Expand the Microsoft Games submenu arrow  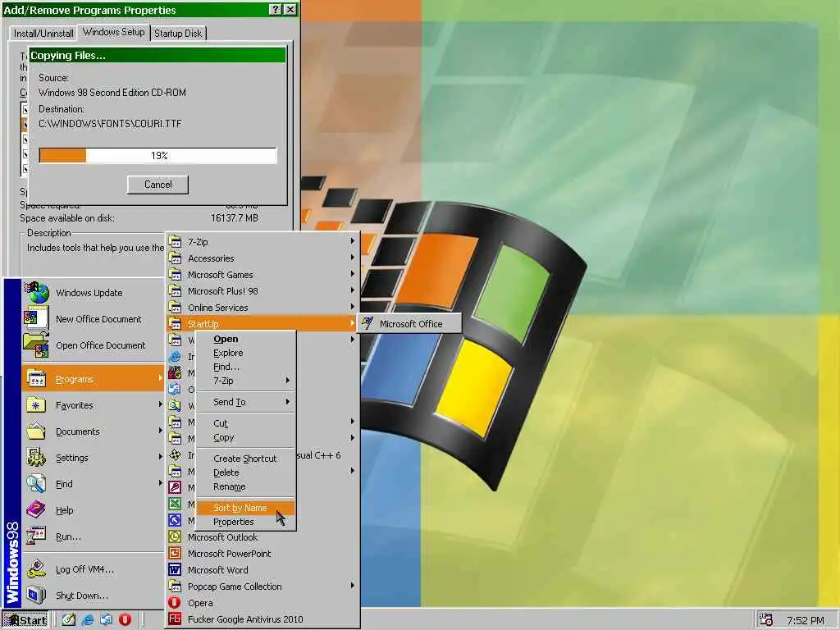(x=353, y=274)
